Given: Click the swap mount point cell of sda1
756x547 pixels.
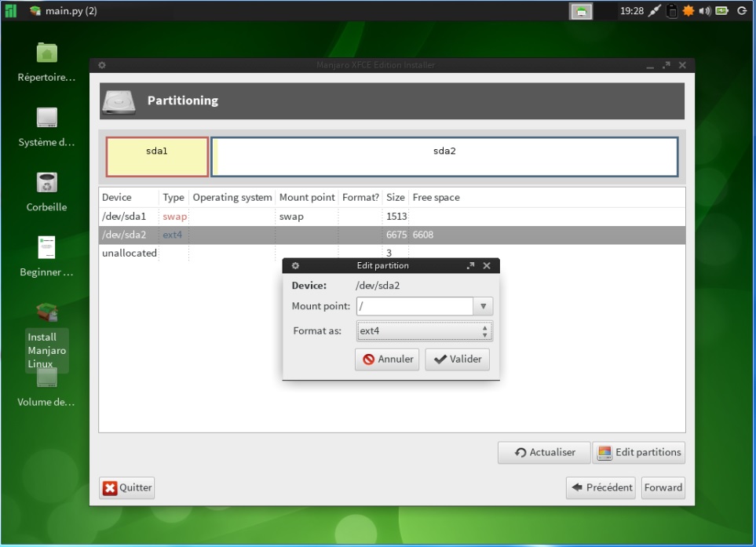Looking at the screenshot, I should (x=291, y=217).
